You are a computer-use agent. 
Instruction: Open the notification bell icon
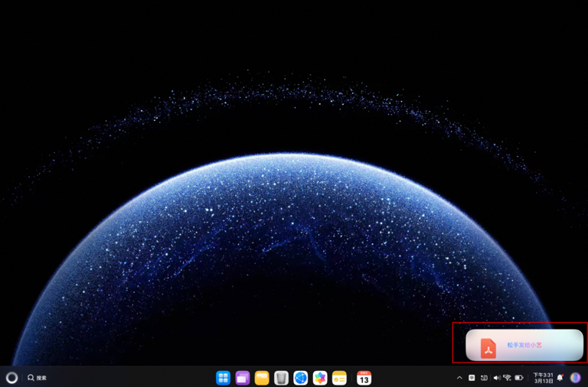point(560,378)
